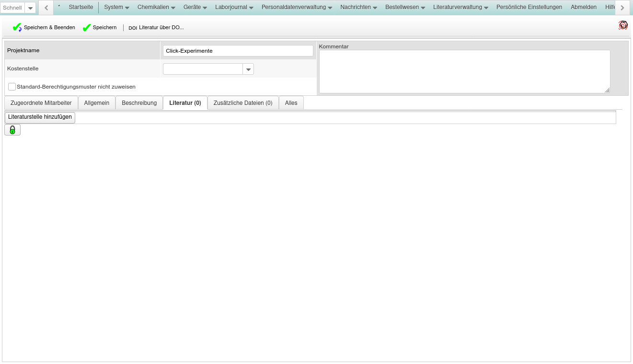
Task: Expand the Literaturverwaltung menu
Action: [x=460, y=7]
